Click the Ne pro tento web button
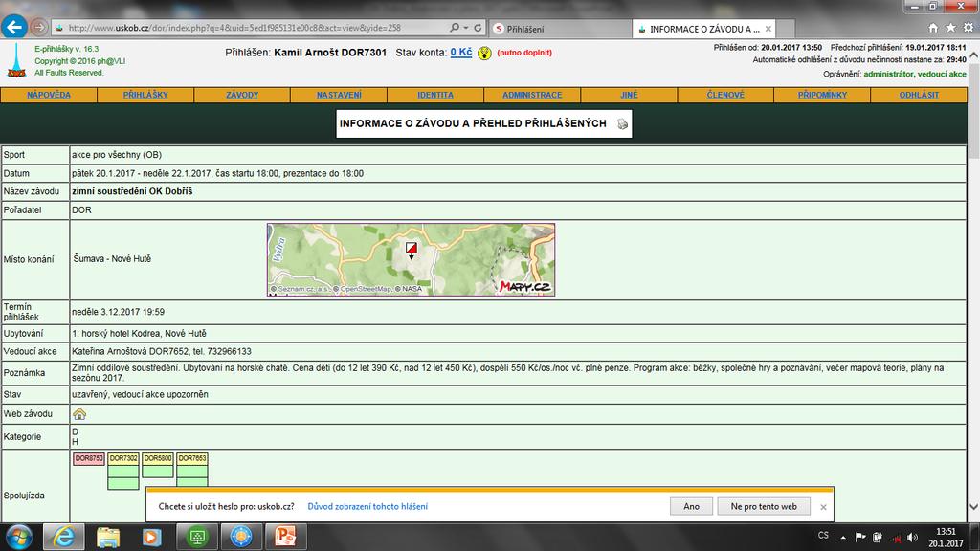 [x=764, y=507]
